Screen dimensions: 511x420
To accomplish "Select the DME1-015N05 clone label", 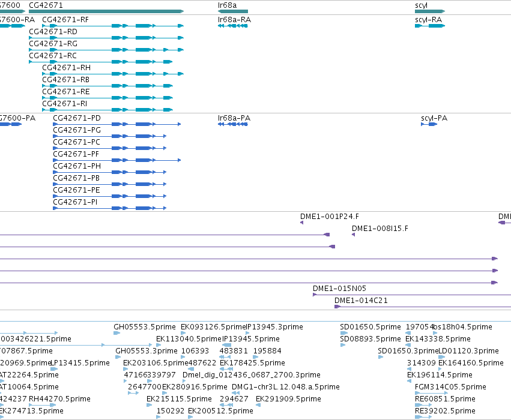I will [339, 289].
